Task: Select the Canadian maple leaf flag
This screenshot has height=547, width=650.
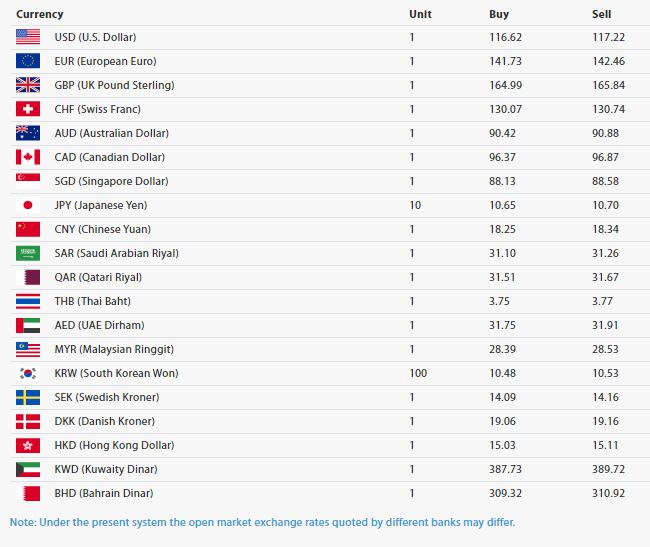Action: coord(28,157)
